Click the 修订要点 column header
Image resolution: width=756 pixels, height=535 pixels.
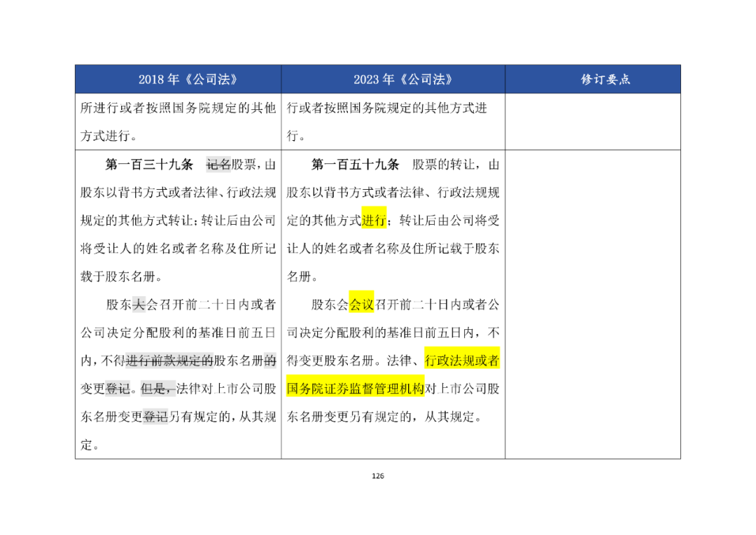(593, 79)
